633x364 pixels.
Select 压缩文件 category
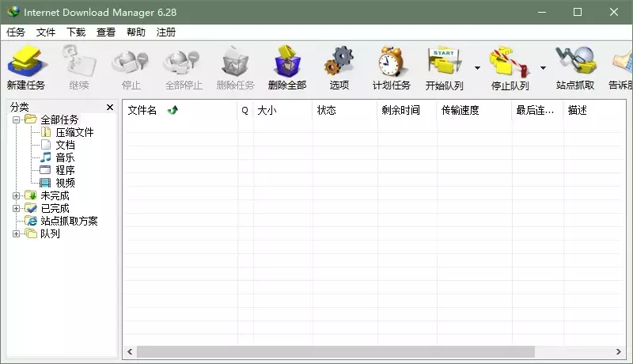click(x=74, y=132)
